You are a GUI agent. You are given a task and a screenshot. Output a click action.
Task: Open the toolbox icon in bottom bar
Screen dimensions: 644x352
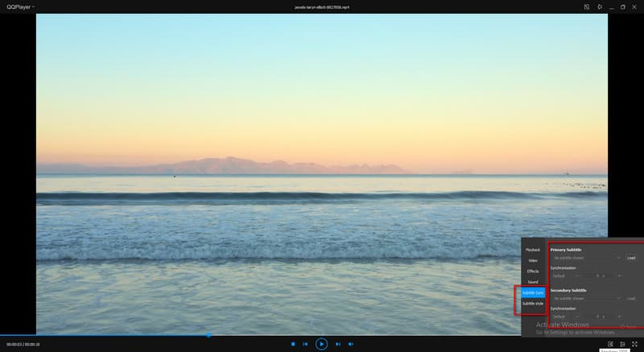(610, 344)
